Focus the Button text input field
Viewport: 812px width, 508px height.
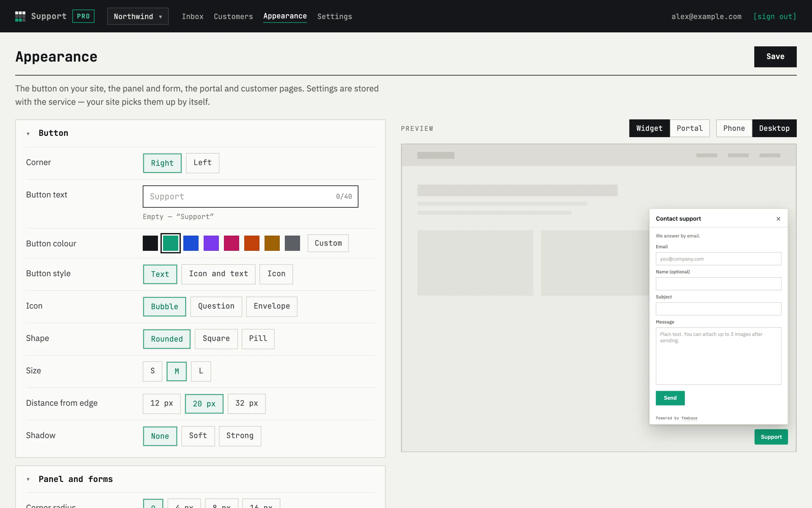pyautogui.click(x=250, y=197)
